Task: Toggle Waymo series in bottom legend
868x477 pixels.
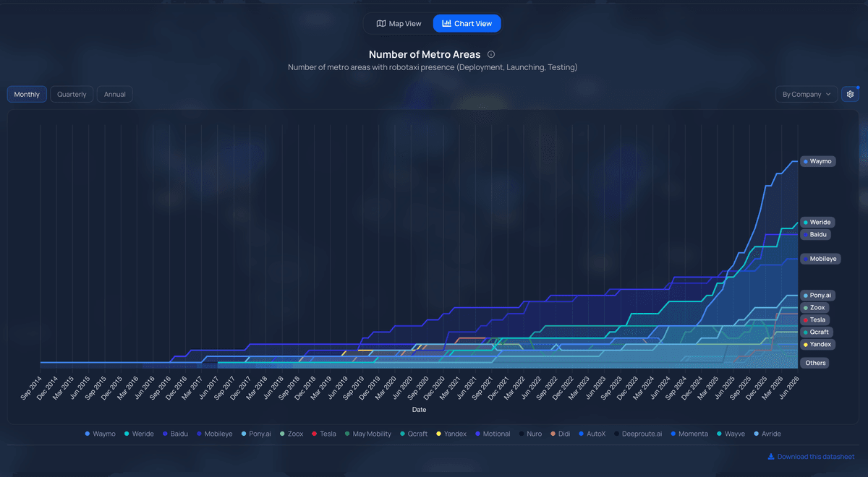Action: [x=102, y=434]
